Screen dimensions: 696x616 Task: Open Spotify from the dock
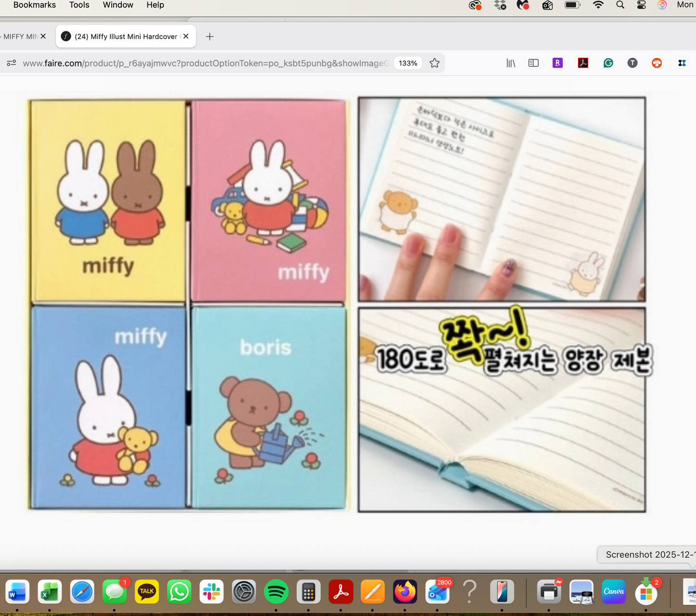pos(276,592)
